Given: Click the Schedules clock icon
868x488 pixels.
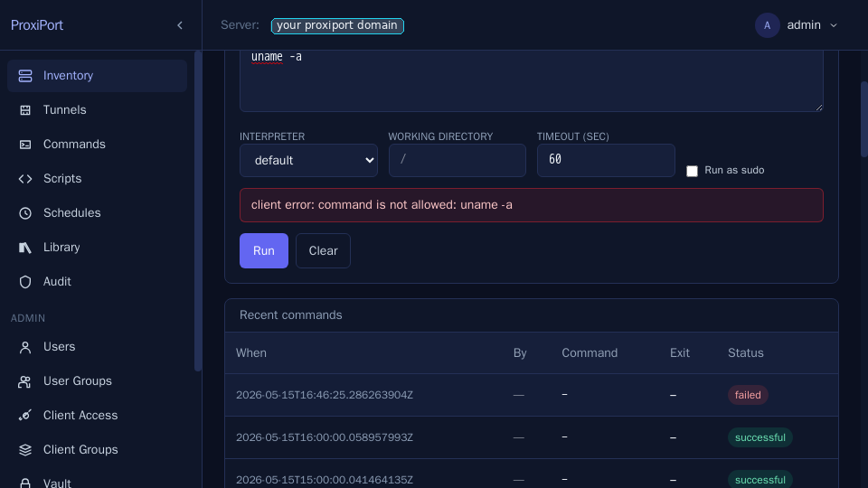Looking at the screenshot, I should tap(25, 213).
